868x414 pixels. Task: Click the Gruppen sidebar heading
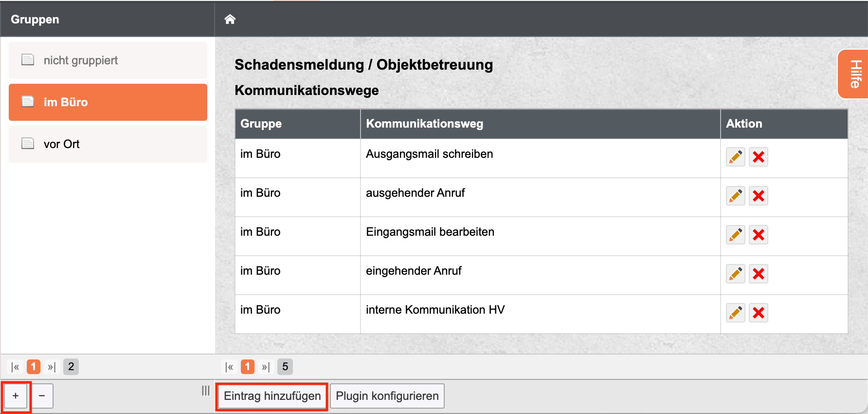[x=35, y=19]
